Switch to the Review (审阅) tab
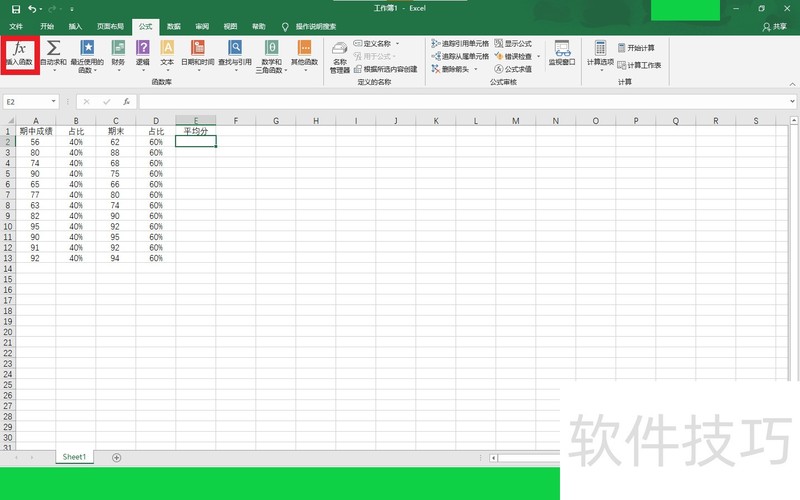Viewport: 800px width, 500px height. pos(202,27)
